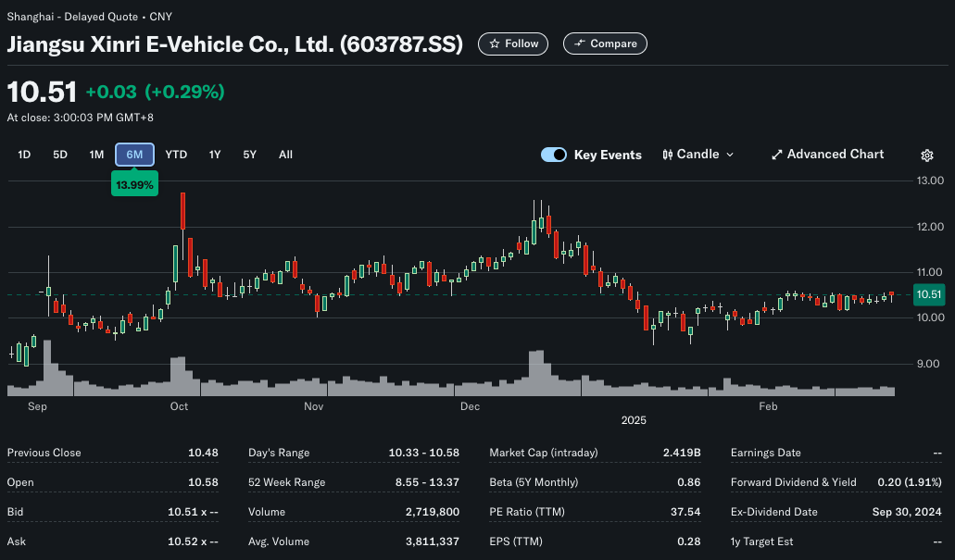
Task: Click the Ask value 10.52 x --
Action: click(193, 541)
